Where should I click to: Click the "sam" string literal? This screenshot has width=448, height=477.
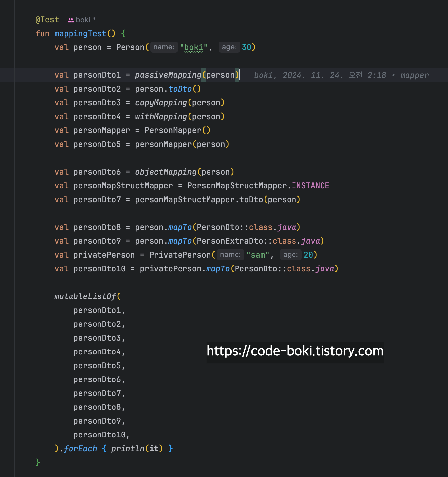tap(258, 255)
